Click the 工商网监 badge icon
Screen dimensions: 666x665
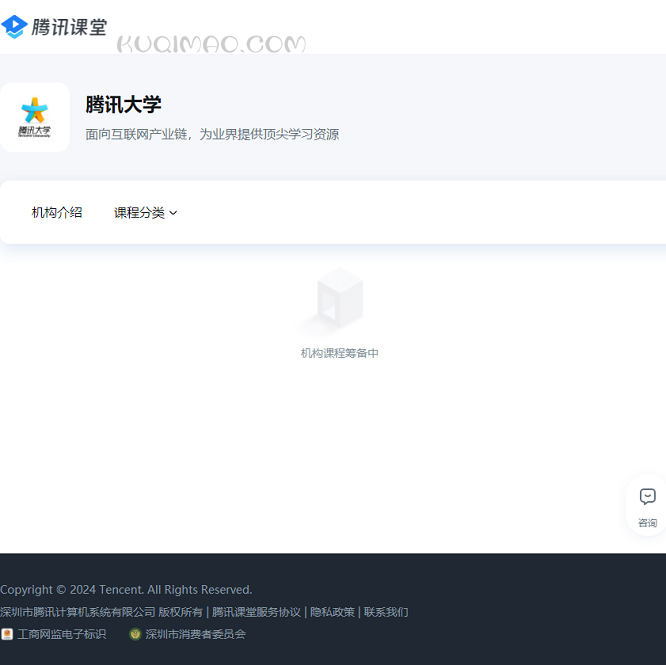click(x=7, y=634)
